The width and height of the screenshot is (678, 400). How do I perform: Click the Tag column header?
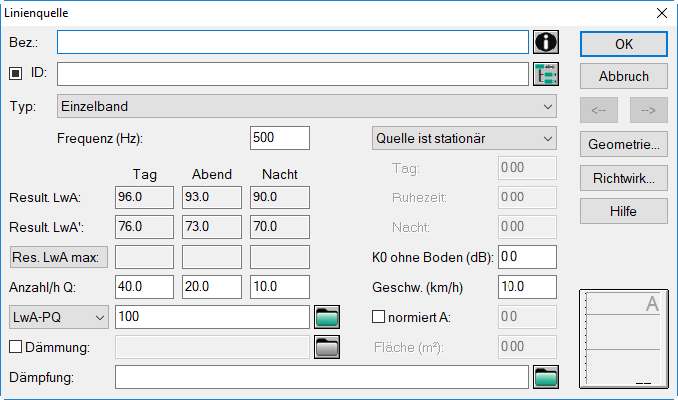(x=144, y=174)
